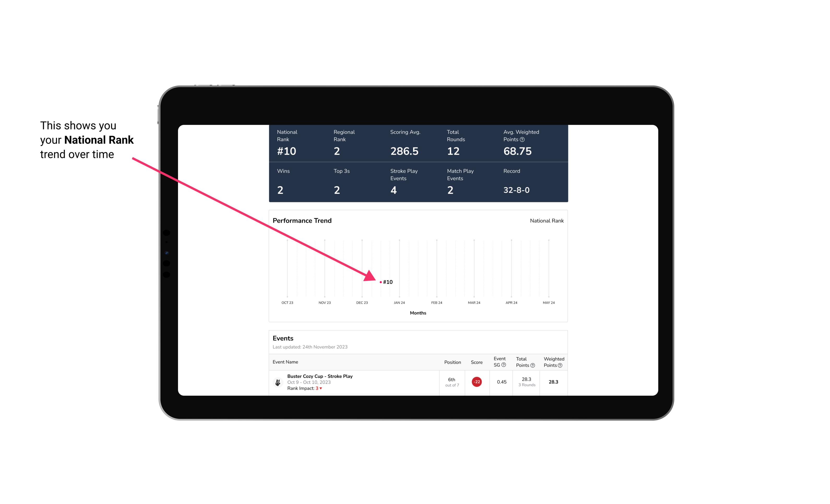Click the golf bag icon next to Buster Cozy Cup

pos(277,381)
